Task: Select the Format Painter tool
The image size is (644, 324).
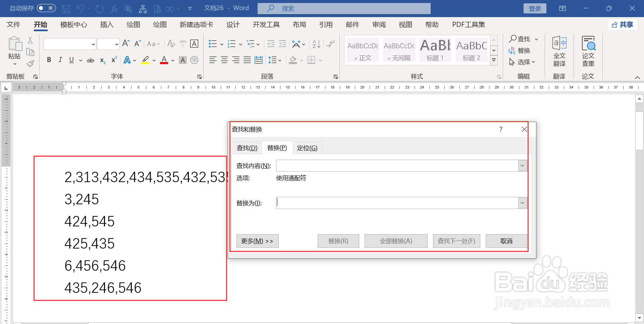Action: [30, 64]
